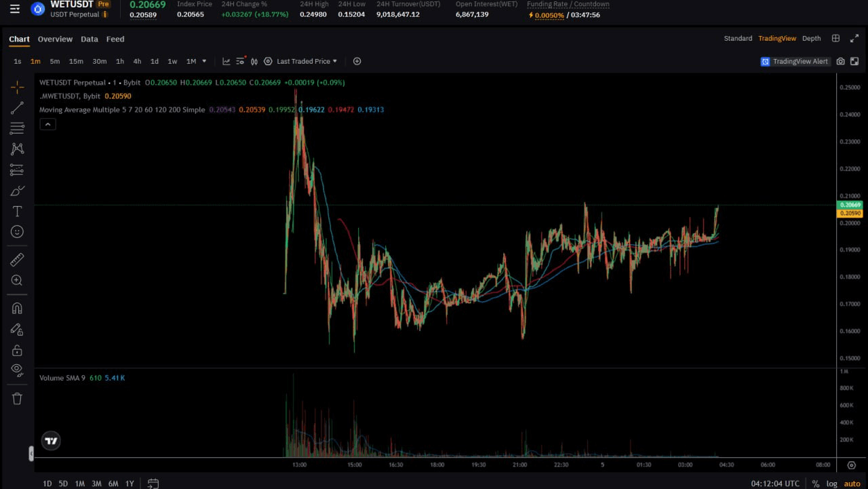Select the Trend Line drawing tool
Viewport: 868px width, 489px height.
(17, 107)
